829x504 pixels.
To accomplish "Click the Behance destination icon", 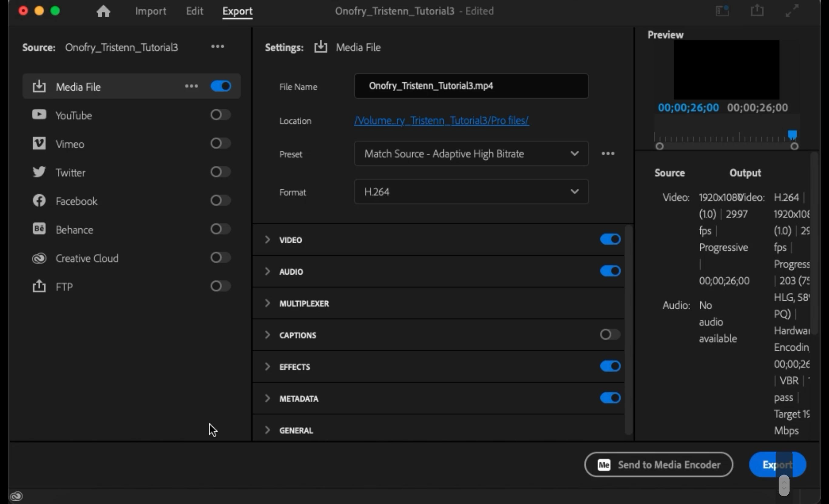I will (39, 229).
